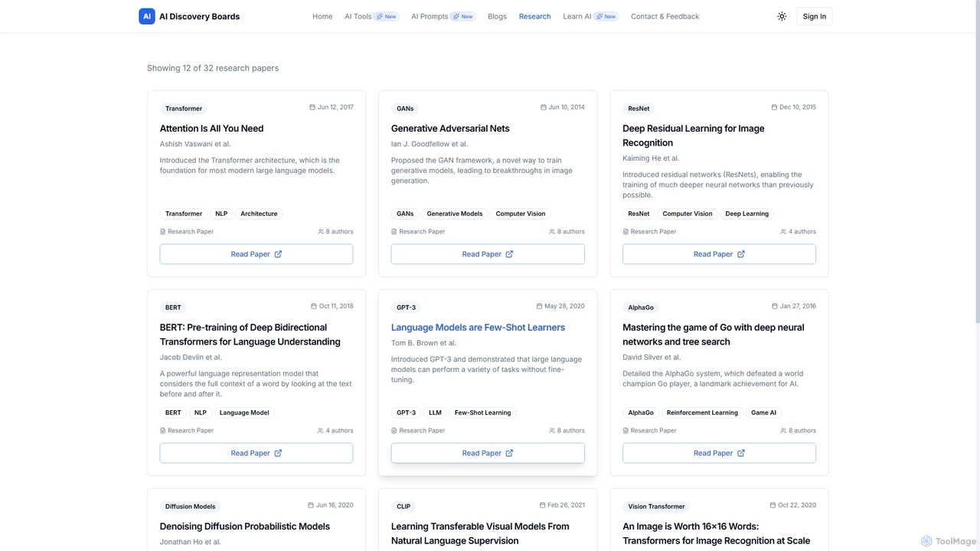Click document icon on BERT card
This screenshot has width=980, height=551.
(x=163, y=430)
